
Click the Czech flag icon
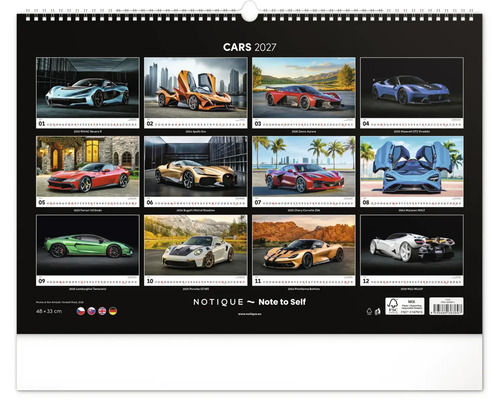coord(81,311)
